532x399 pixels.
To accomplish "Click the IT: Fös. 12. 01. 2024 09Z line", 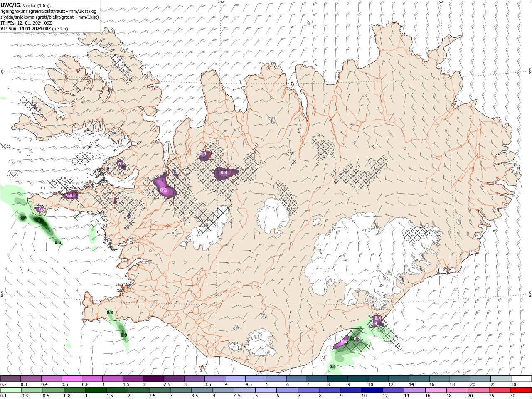I will [26, 23].
